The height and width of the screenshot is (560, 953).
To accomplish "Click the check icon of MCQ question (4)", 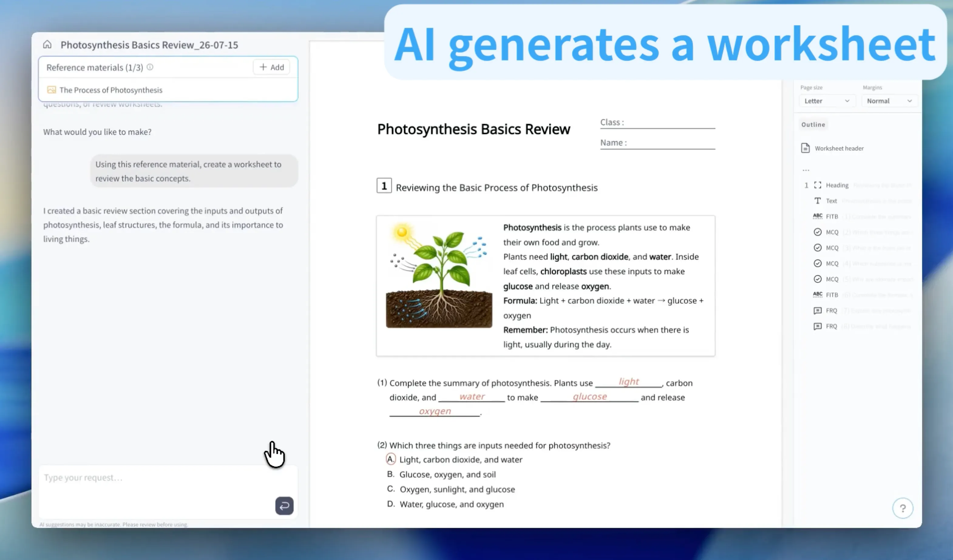I will [818, 263].
